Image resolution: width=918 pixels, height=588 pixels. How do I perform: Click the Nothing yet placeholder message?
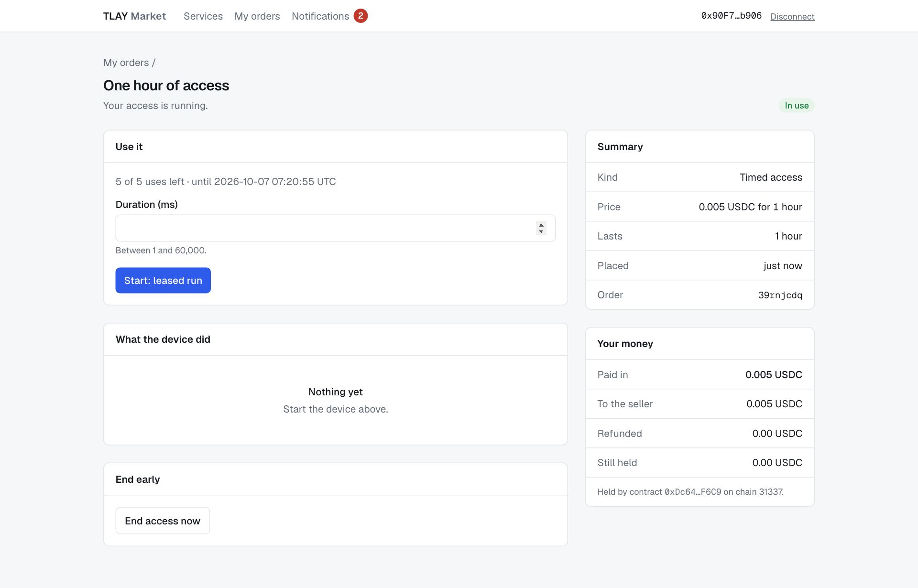point(336,392)
